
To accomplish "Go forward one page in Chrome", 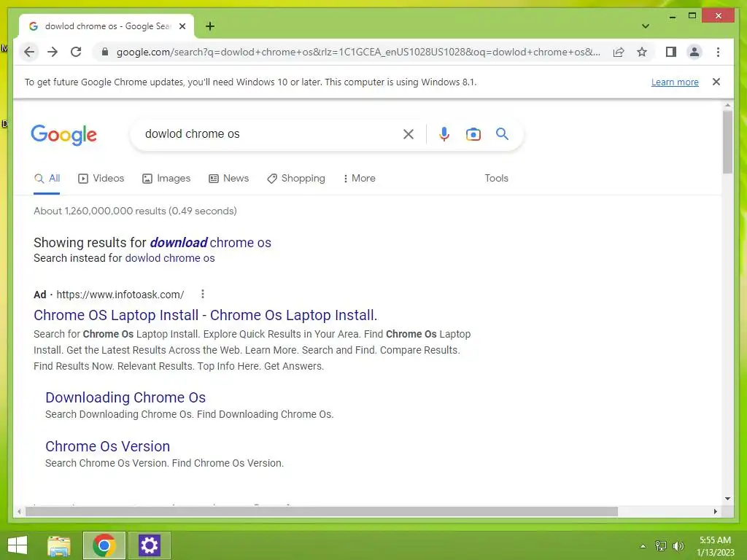I will tap(53, 52).
